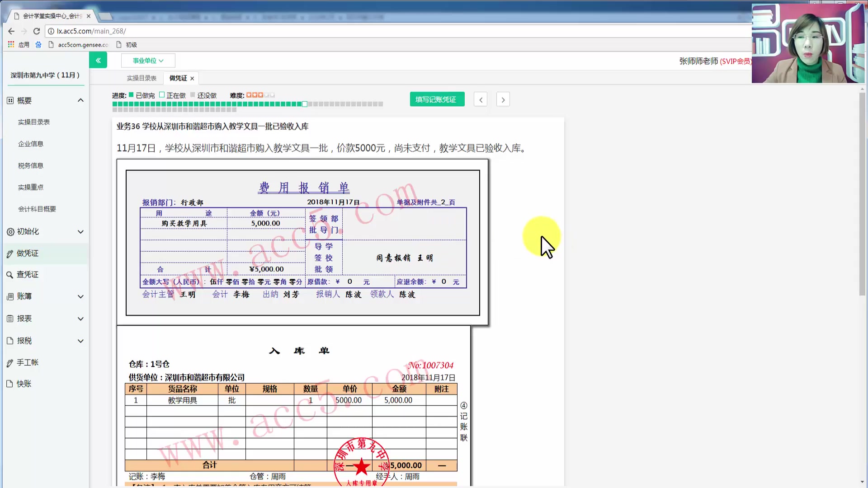
Task: Click the current step in progress bar
Action: 305,104
